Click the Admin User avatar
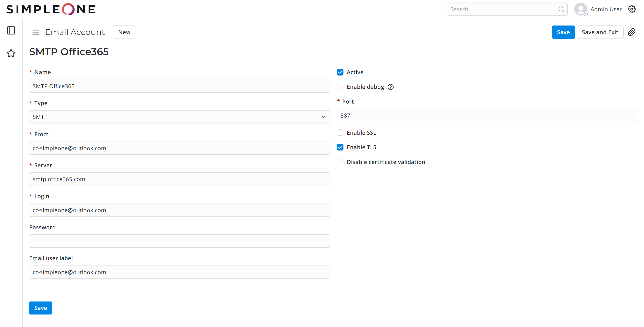Viewport: 644px width, 327px height. [x=581, y=9]
